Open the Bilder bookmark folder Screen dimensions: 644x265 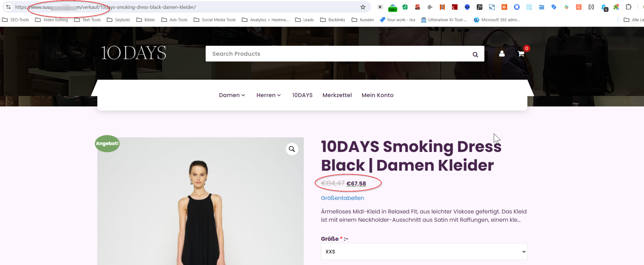coord(146,20)
